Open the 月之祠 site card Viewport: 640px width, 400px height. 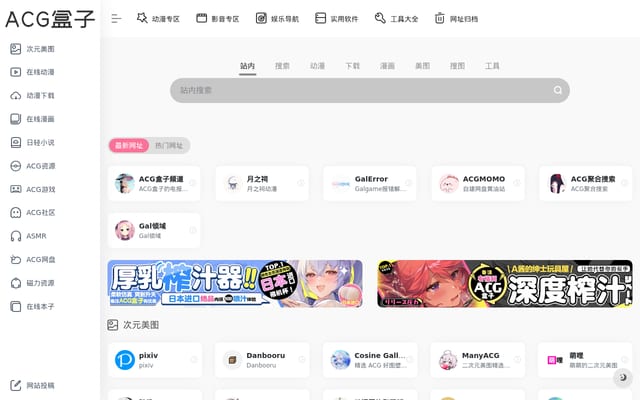coord(262,184)
